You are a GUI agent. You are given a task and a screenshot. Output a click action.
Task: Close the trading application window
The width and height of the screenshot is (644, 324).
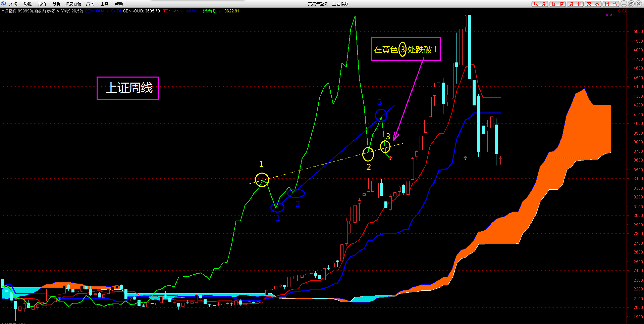coord(639,4)
